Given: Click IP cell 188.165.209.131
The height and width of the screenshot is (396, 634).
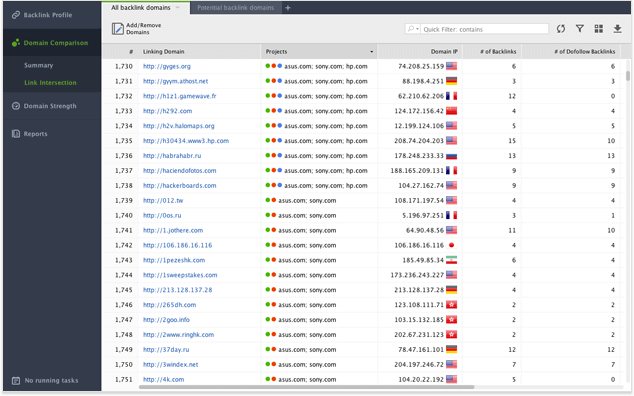Looking at the screenshot, I should tap(417, 171).
